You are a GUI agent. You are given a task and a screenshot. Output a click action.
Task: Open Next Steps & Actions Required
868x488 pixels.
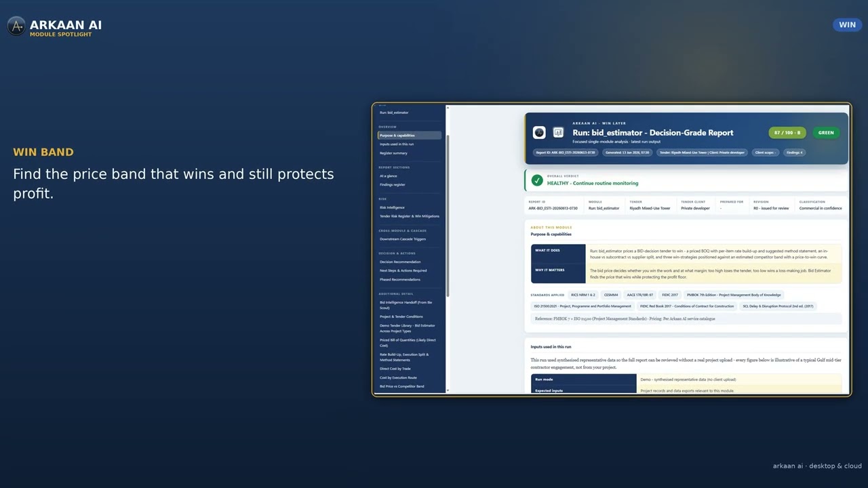tap(403, 270)
